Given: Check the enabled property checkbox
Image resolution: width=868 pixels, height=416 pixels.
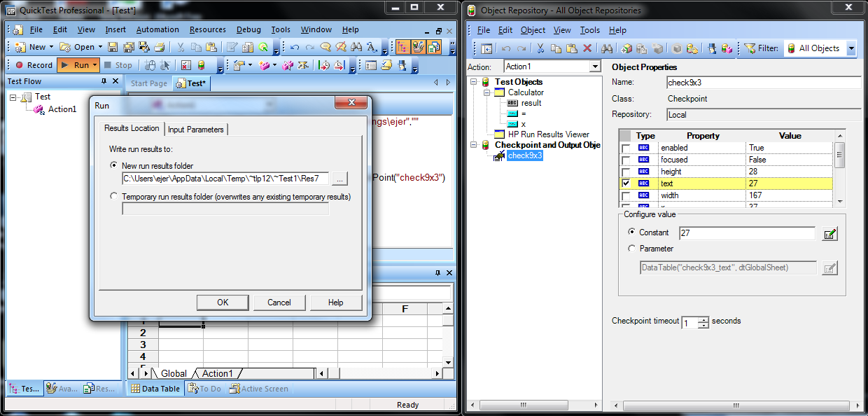Looking at the screenshot, I should [x=626, y=148].
